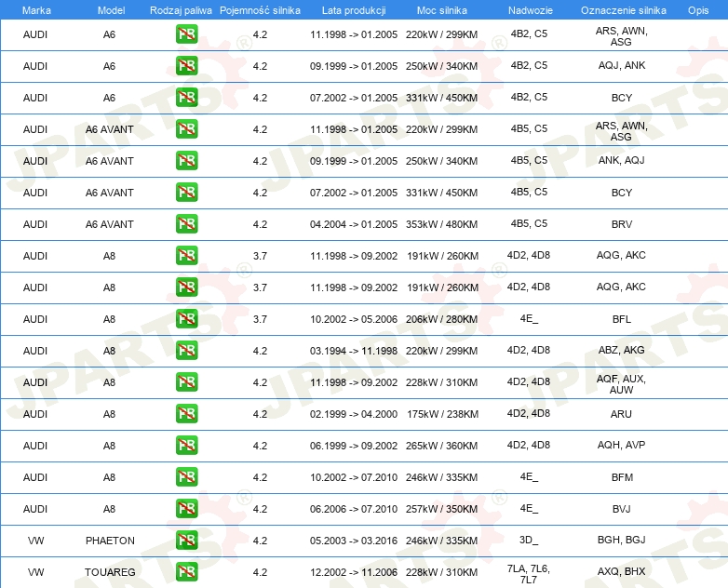The width and height of the screenshot is (728, 588).
Task: Click the fuel icon in the A8 ABZ, AKG row
Action: [x=186, y=351]
